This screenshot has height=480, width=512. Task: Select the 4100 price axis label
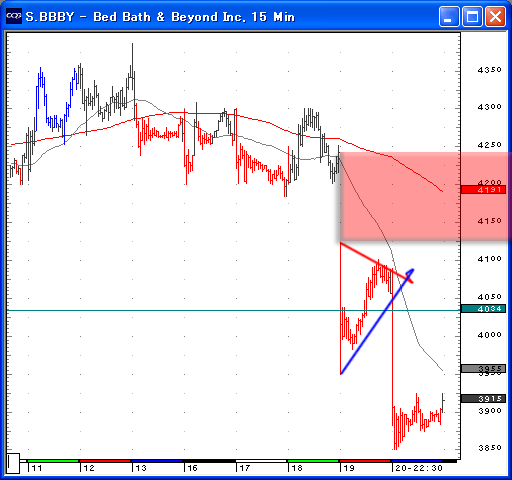pos(489,259)
